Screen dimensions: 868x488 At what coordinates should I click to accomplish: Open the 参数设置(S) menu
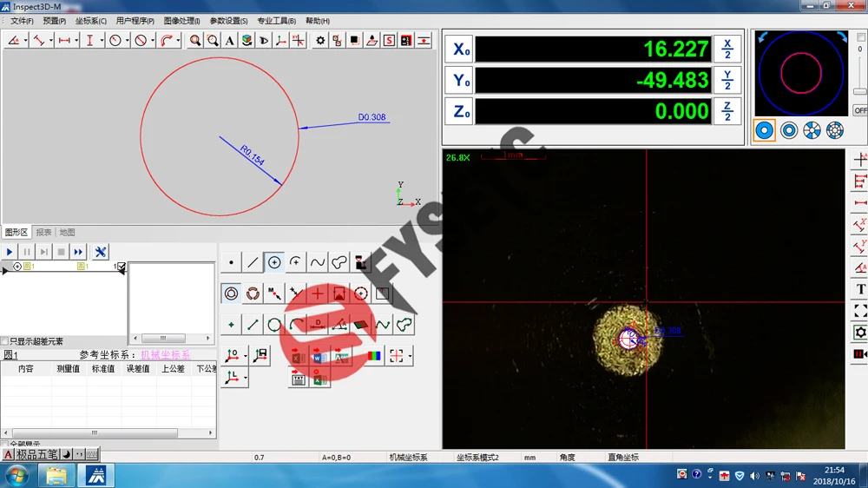pos(228,21)
